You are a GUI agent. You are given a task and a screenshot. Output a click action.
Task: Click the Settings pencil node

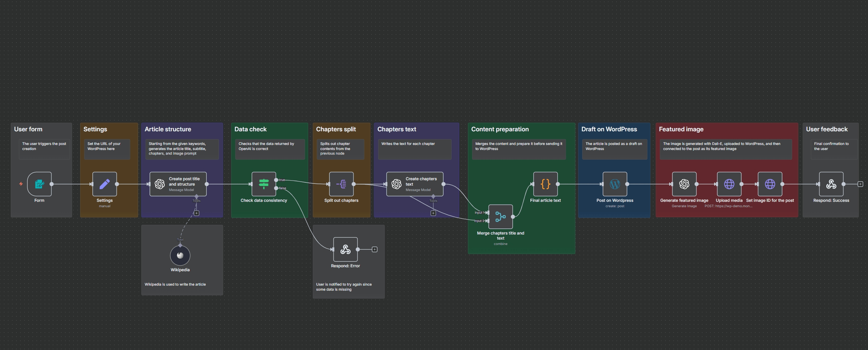105,184
